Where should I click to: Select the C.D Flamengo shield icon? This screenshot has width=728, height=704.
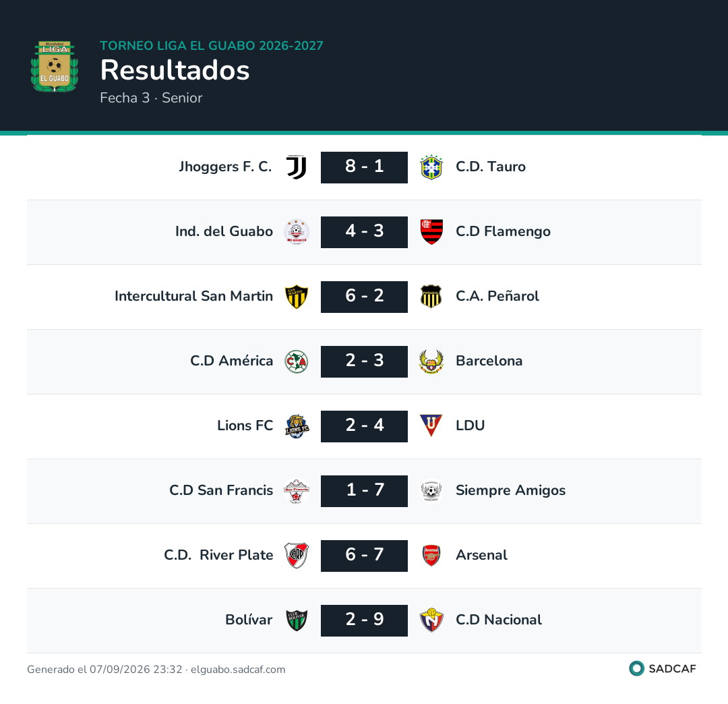point(431,232)
